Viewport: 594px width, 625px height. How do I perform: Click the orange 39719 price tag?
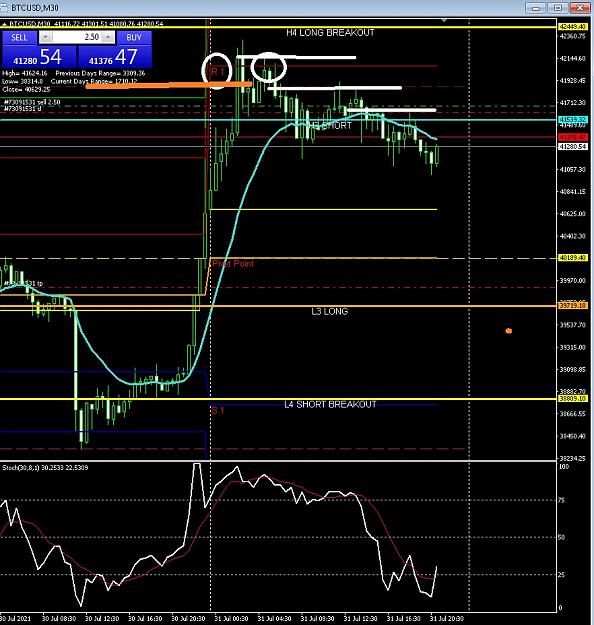pos(572,306)
